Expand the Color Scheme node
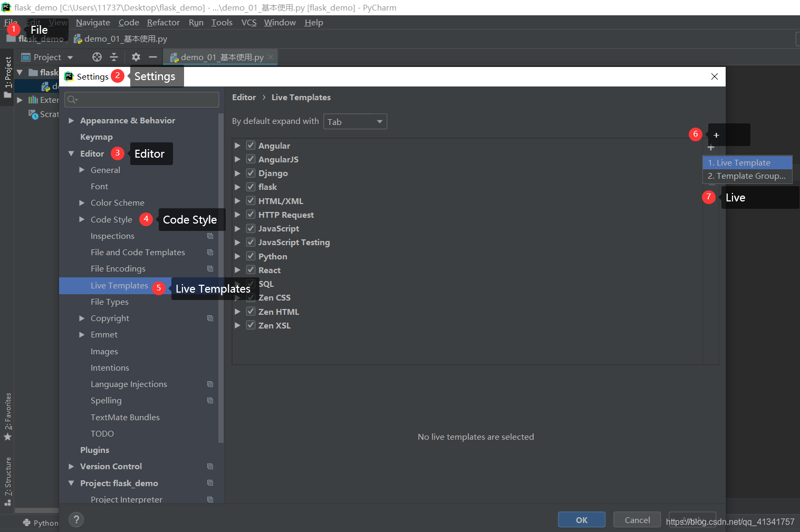 82,203
